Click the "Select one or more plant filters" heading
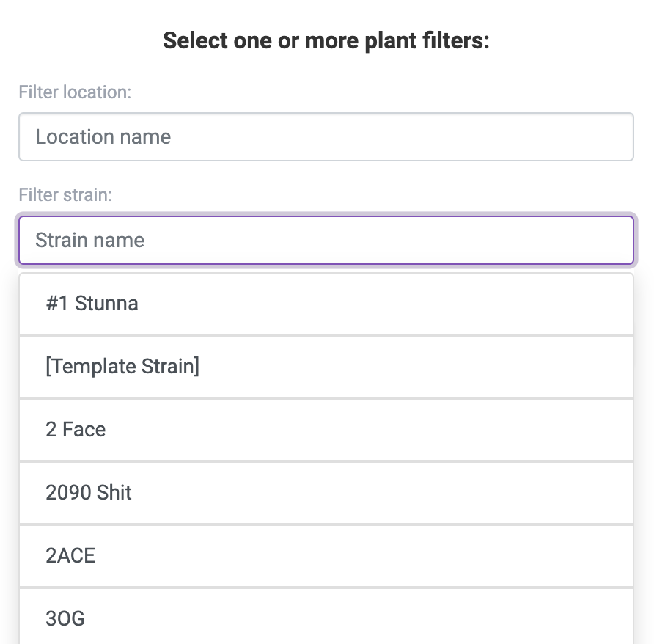This screenshot has height=644, width=654. [x=326, y=40]
